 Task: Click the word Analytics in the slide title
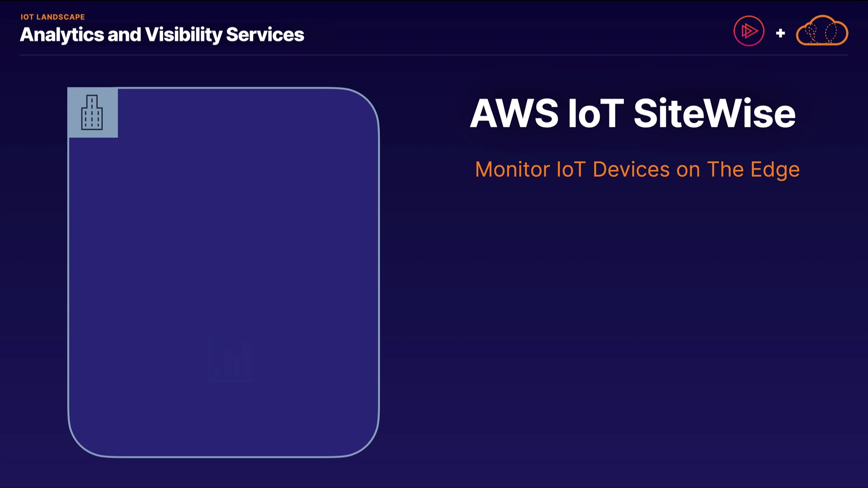point(62,35)
